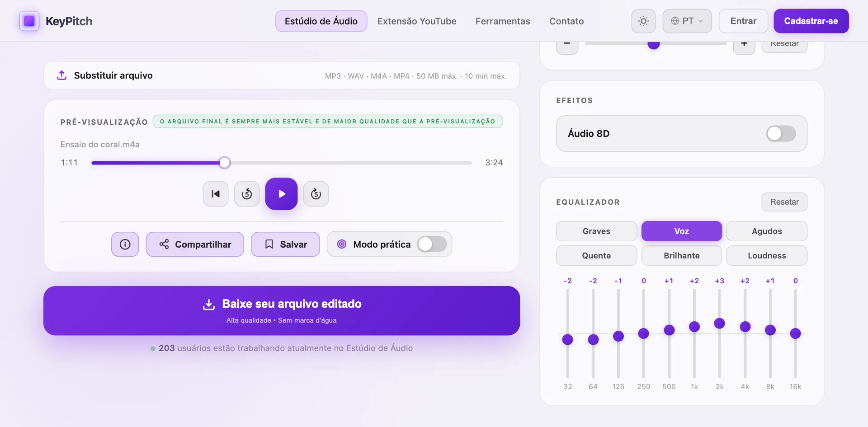868x427 pixels.
Task: Select the Brilhante equalizer preset
Action: tap(681, 255)
